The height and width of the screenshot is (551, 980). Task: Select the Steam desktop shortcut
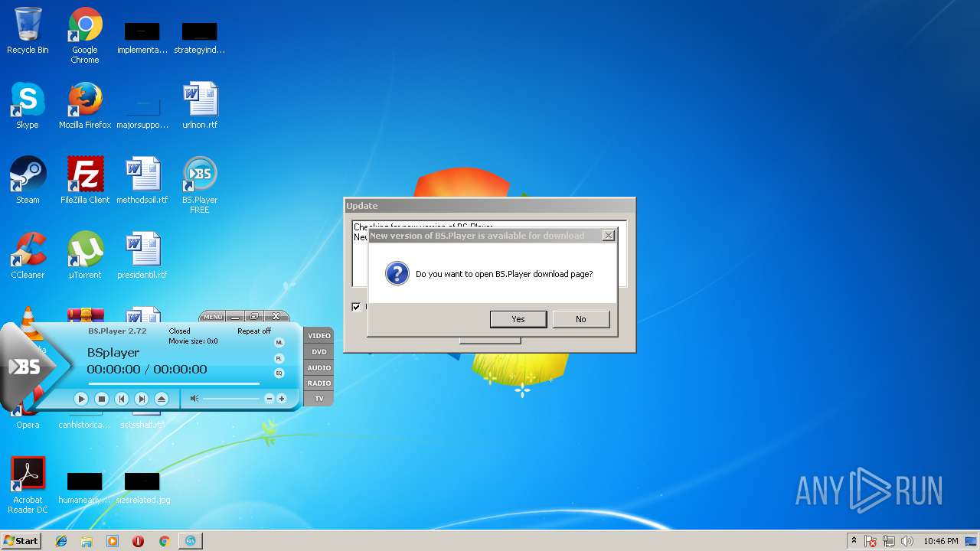click(x=28, y=181)
